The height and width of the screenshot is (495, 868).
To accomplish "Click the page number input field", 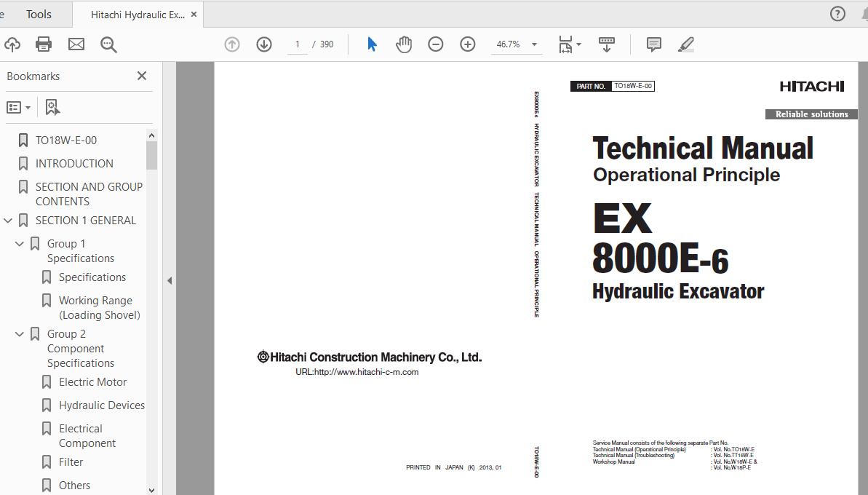I will click(x=298, y=44).
